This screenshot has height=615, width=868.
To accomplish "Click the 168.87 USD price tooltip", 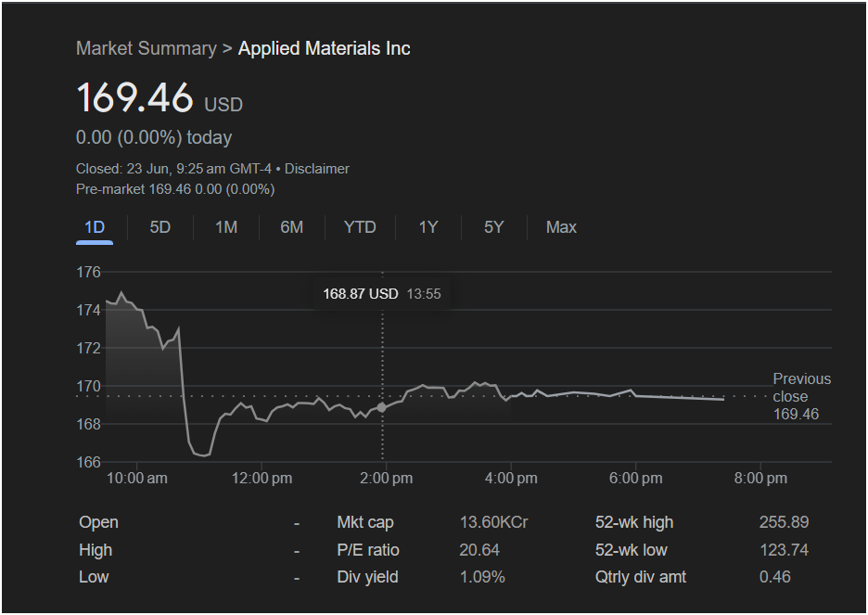I will [x=382, y=294].
